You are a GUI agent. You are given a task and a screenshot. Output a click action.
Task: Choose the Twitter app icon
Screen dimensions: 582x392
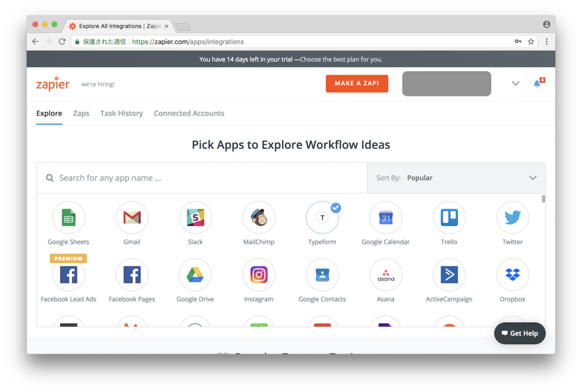click(513, 218)
